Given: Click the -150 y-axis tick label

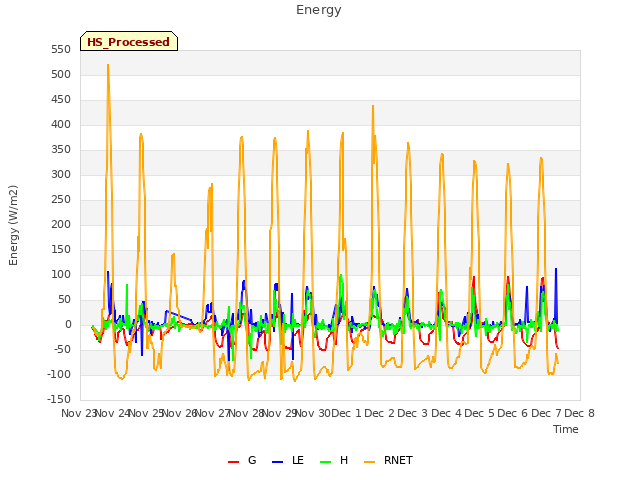Looking at the screenshot, I should click(59, 399).
